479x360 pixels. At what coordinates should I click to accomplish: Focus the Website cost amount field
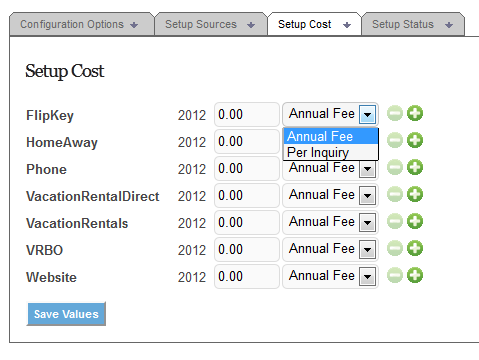pyautogui.click(x=247, y=276)
